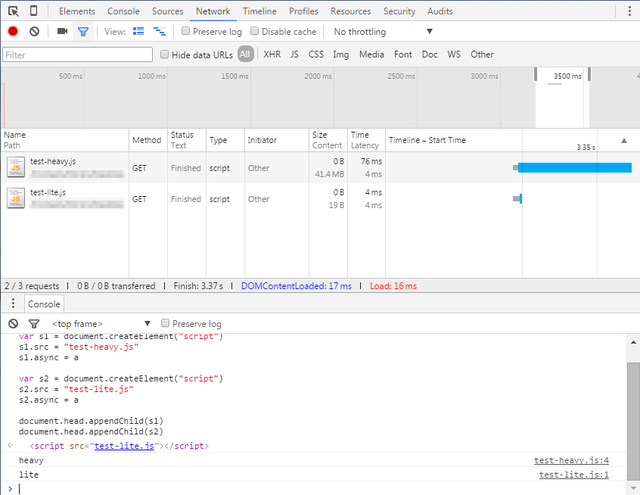Filter requests by Media type
The width and height of the screenshot is (640, 495).
click(371, 54)
